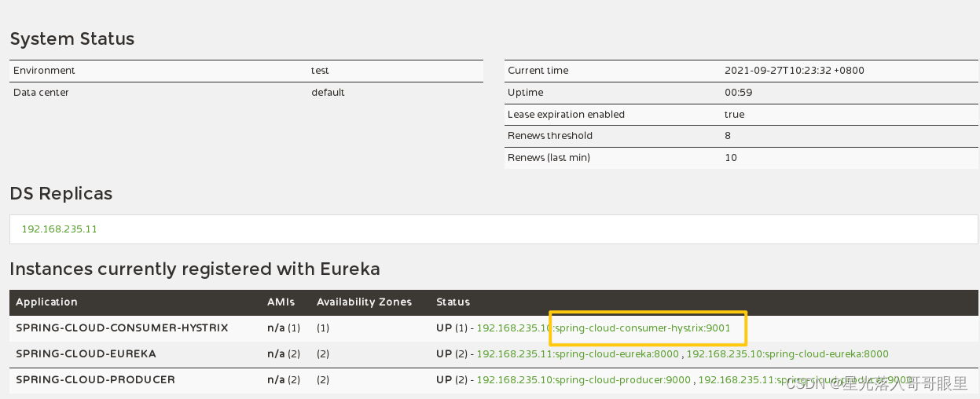The width and height of the screenshot is (980, 399).
Task: Select the SPRING-CLOUD-PRODUCER application name
Action: [95, 380]
